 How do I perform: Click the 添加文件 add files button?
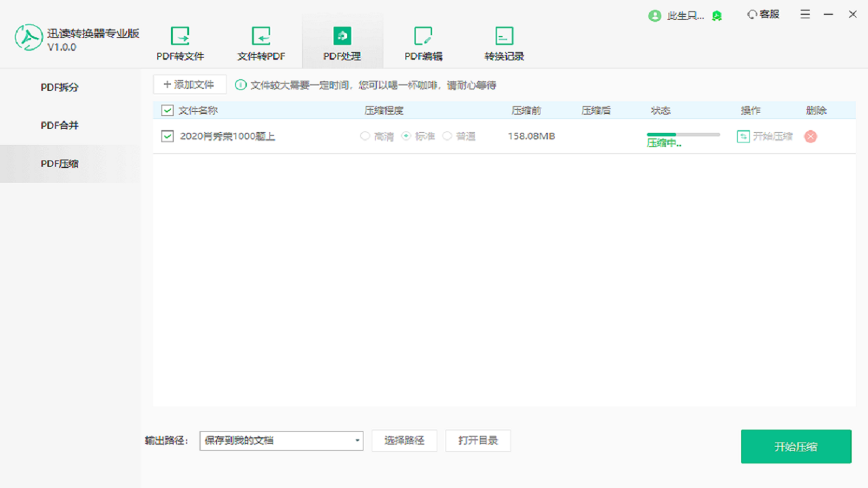pyautogui.click(x=190, y=84)
